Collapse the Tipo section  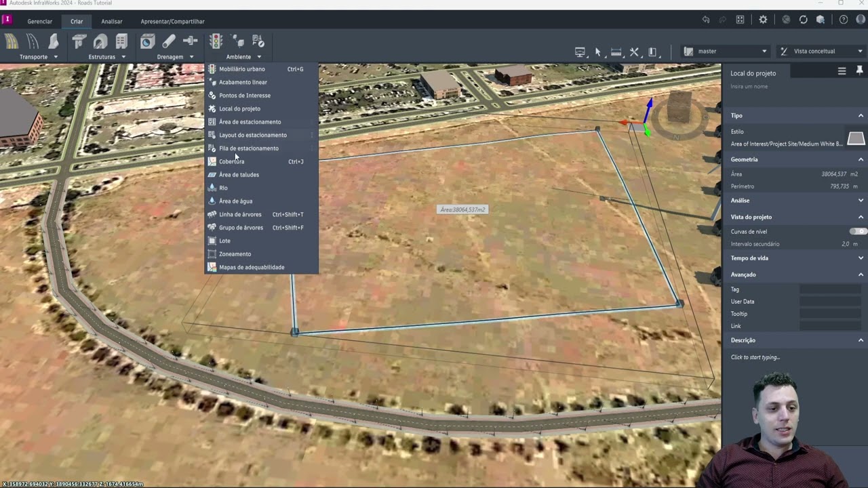coord(861,116)
